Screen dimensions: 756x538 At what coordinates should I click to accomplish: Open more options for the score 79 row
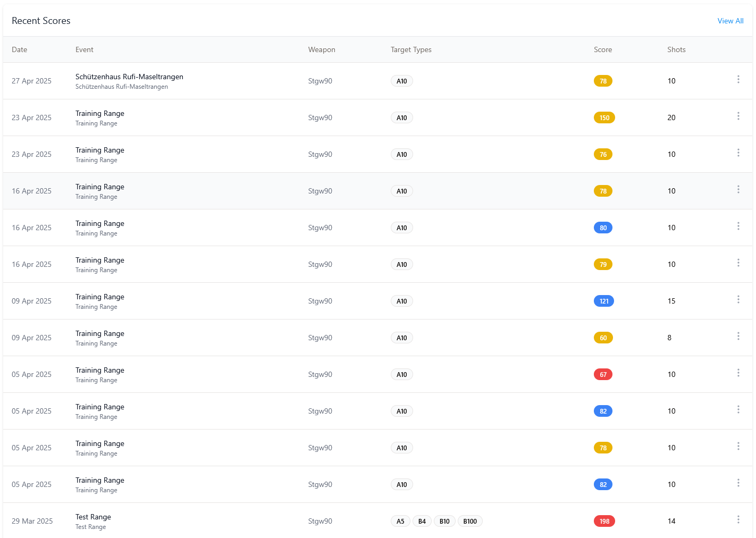point(738,263)
